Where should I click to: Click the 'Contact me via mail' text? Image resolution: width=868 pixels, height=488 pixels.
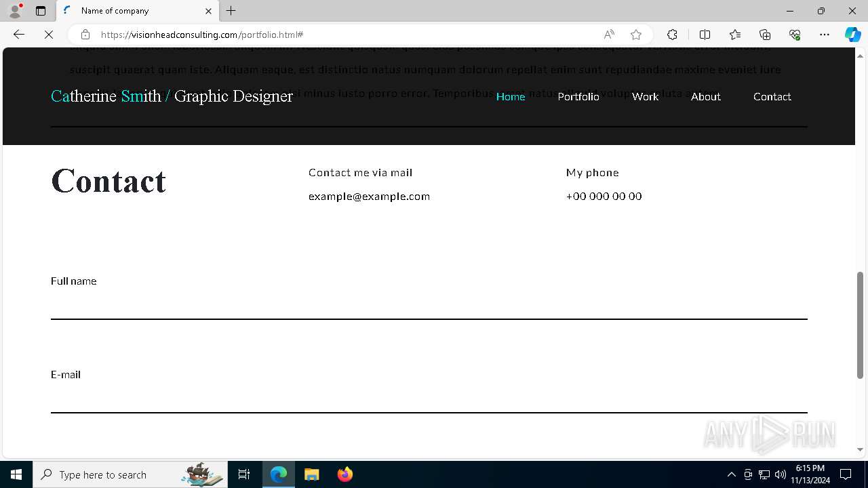pos(360,173)
